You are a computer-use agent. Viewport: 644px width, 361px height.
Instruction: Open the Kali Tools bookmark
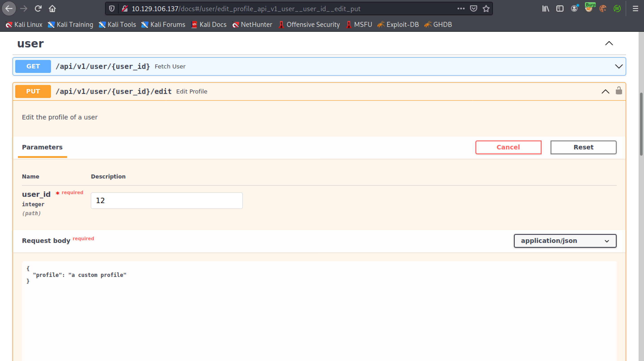(x=117, y=25)
